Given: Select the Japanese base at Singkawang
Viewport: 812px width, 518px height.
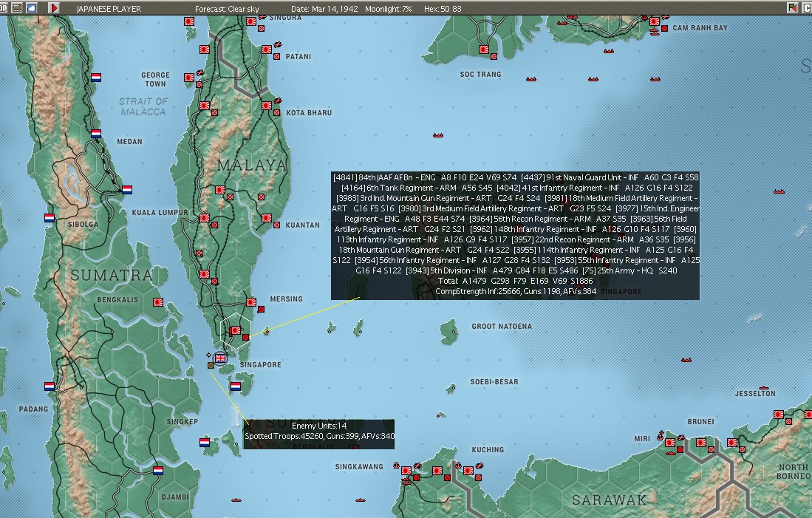Looking at the screenshot, I should [x=406, y=471].
